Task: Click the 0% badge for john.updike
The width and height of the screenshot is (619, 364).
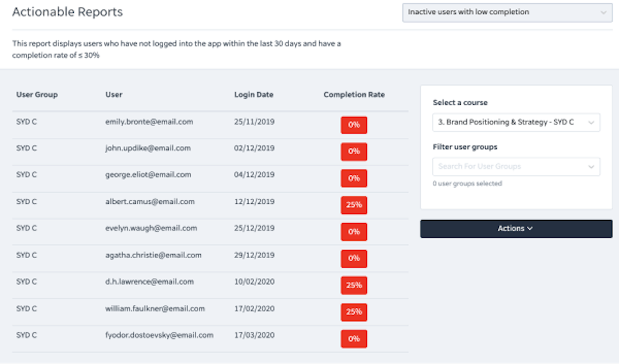Action: [x=354, y=152]
